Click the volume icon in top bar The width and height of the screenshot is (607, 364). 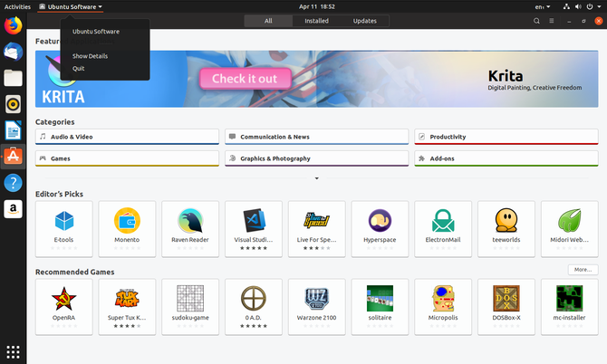[578, 6]
